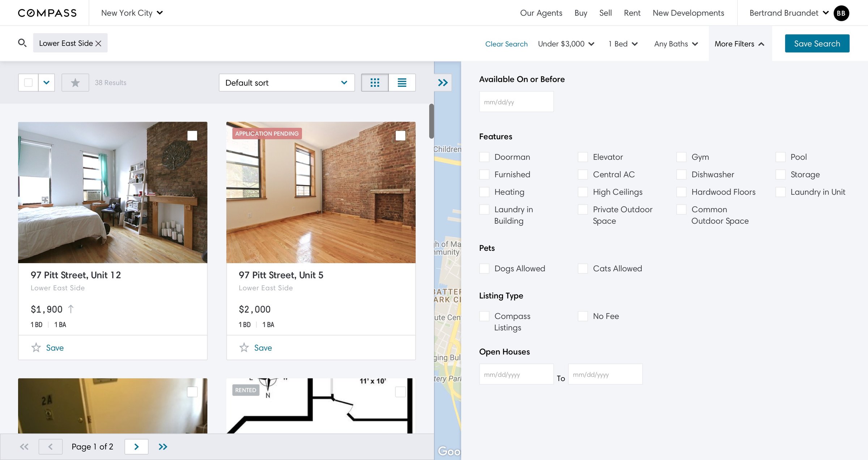Image resolution: width=868 pixels, height=460 pixels.
Task: Collapse the map with double-arrow icon
Action: click(x=443, y=83)
